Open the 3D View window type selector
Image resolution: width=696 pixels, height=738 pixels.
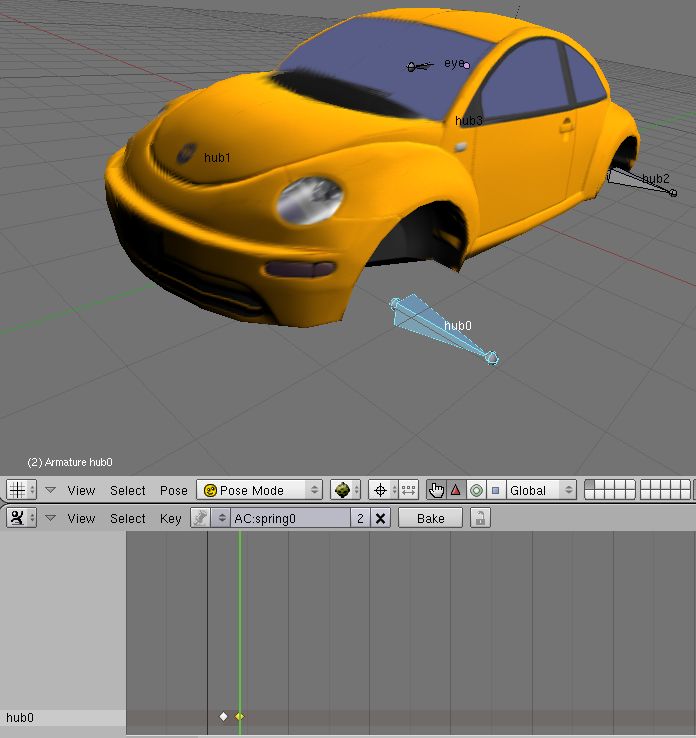[x=21, y=490]
